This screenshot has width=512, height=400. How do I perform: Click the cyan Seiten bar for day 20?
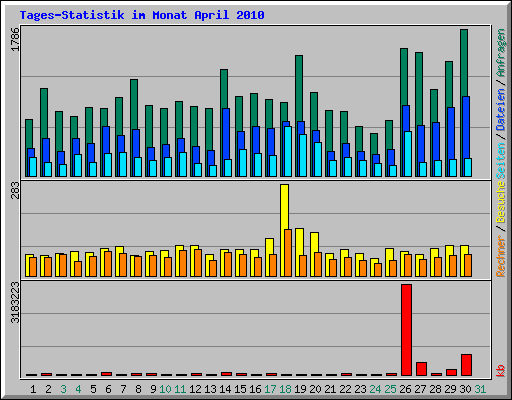(318, 159)
